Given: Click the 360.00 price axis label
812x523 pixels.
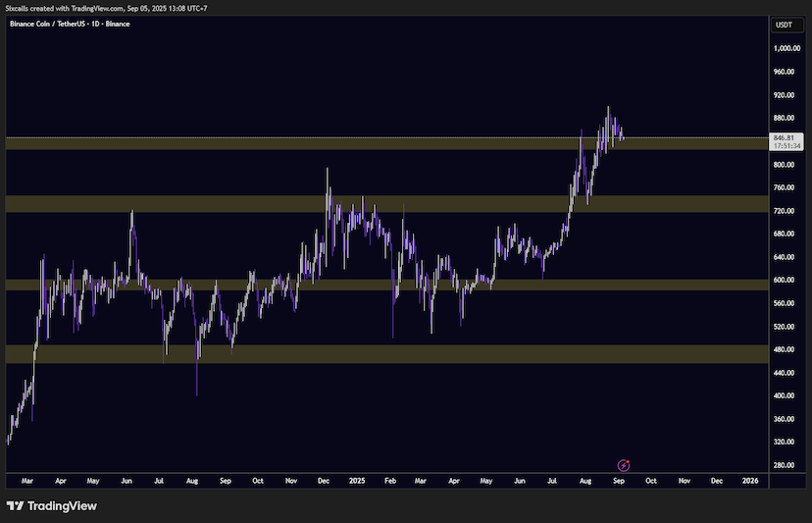Looking at the screenshot, I should [x=784, y=418].
